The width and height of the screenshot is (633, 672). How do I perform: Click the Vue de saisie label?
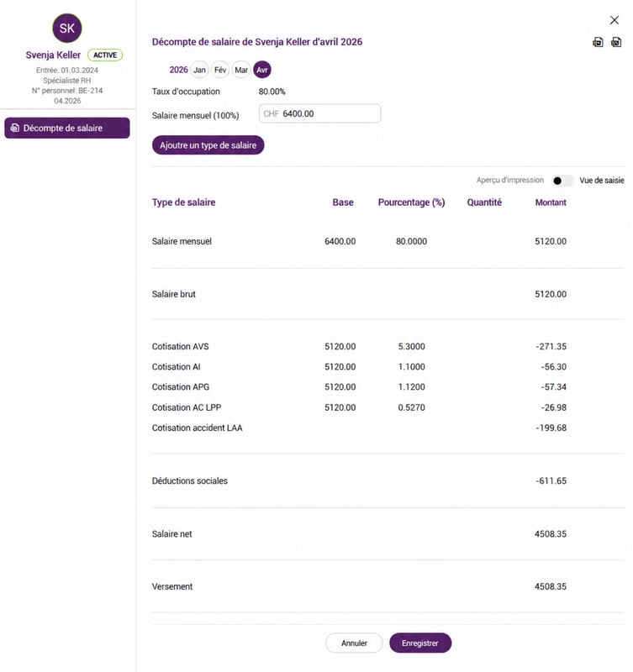(602, 181)
